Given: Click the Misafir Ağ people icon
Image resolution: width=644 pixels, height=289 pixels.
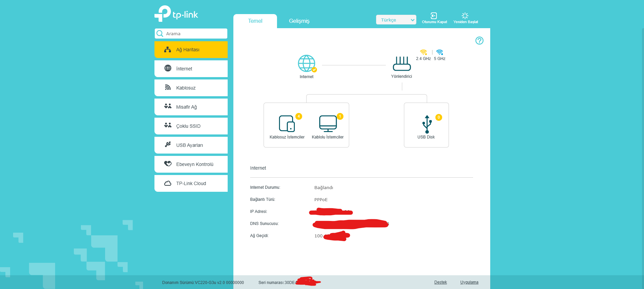Looking at the screenshot, I should tap(168, 106).
